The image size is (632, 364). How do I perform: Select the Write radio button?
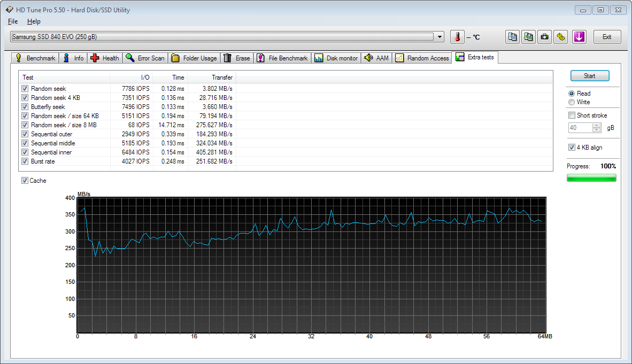point(572,103)
